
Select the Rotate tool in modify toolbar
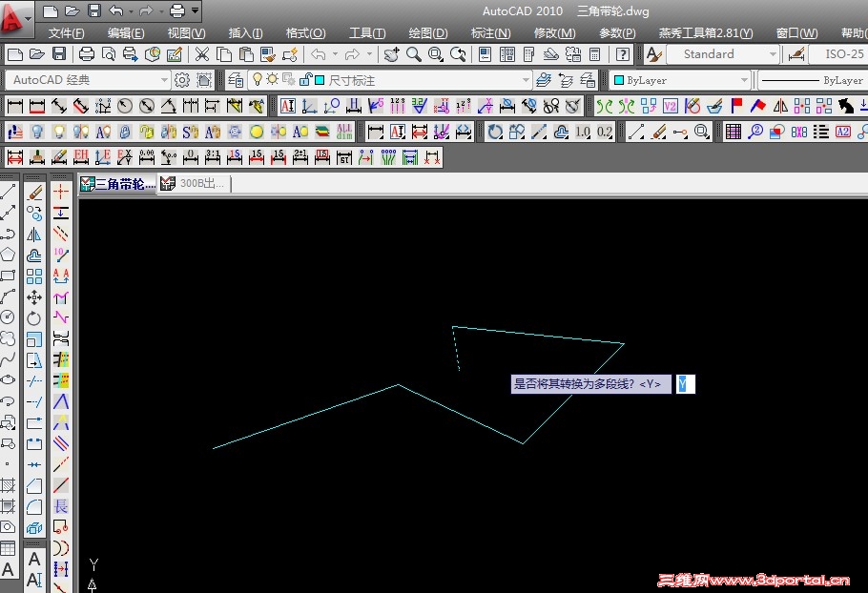pos(34,318)
